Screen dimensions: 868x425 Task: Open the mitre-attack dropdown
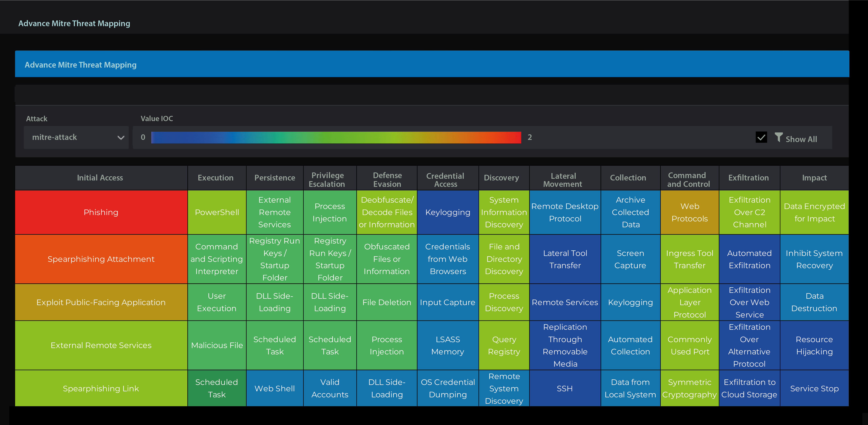76,137
